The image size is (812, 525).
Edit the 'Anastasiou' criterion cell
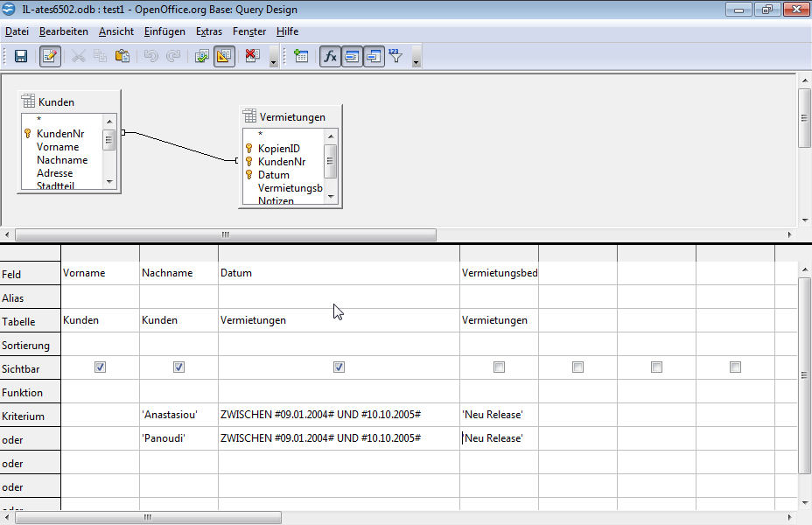pos(178,415)
